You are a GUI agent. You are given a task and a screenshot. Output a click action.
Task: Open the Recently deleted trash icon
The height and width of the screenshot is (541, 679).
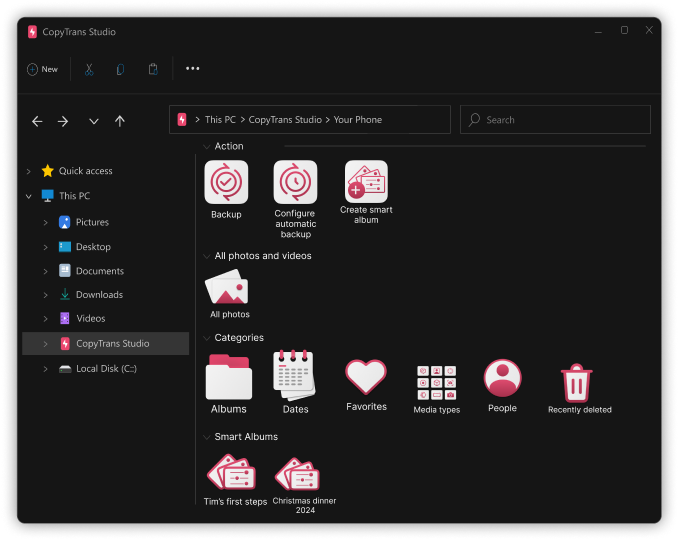tap(576, 382)
